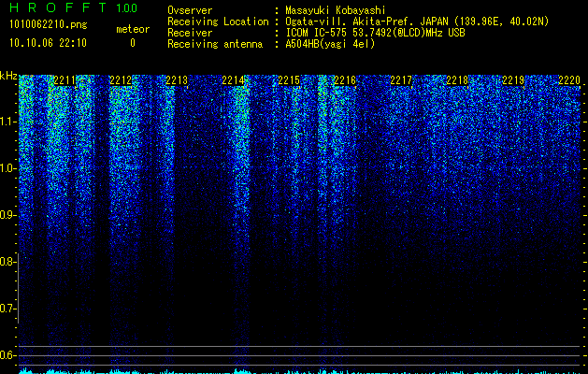Click the kHz axis unit label

[x=8, y=76]
